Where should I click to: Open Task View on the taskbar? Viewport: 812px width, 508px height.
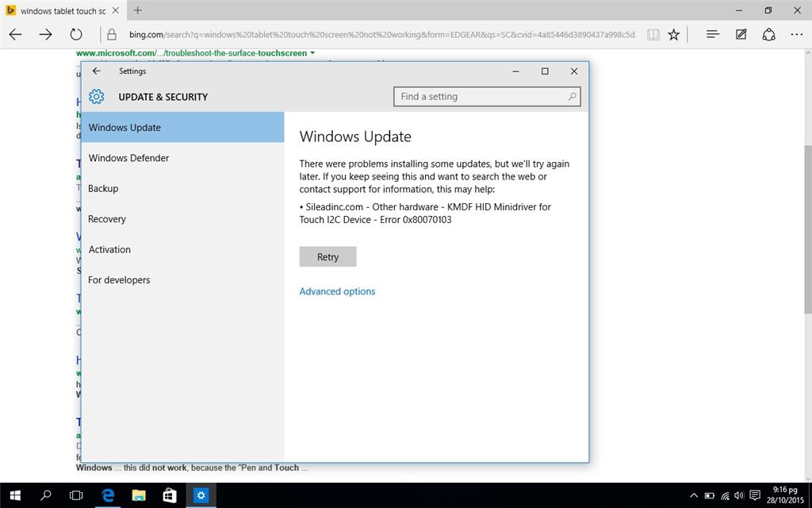pos(76,495)
